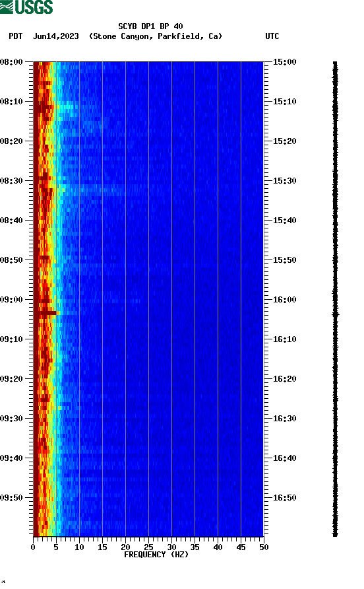Click the 09:30 PDT time label
Image resolution: width=364 pixels, height=589 pixels.
point(12,419)
